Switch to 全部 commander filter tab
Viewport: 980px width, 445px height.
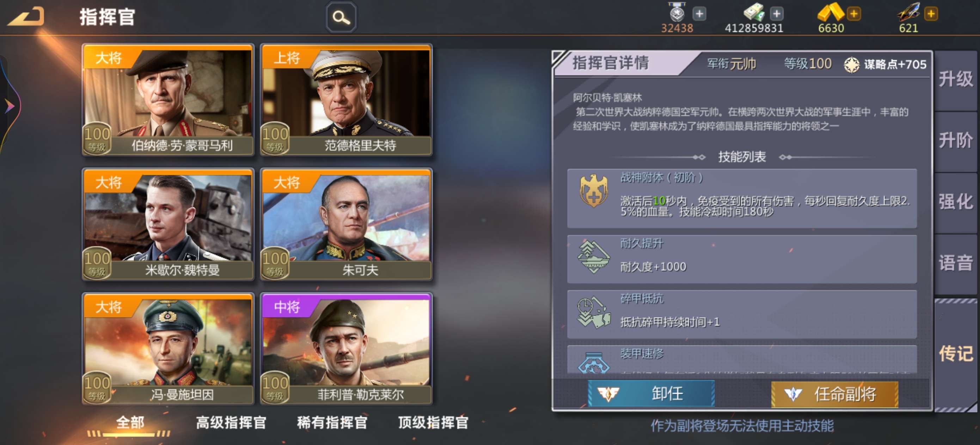pyautogui.click(x=130, y=422)
